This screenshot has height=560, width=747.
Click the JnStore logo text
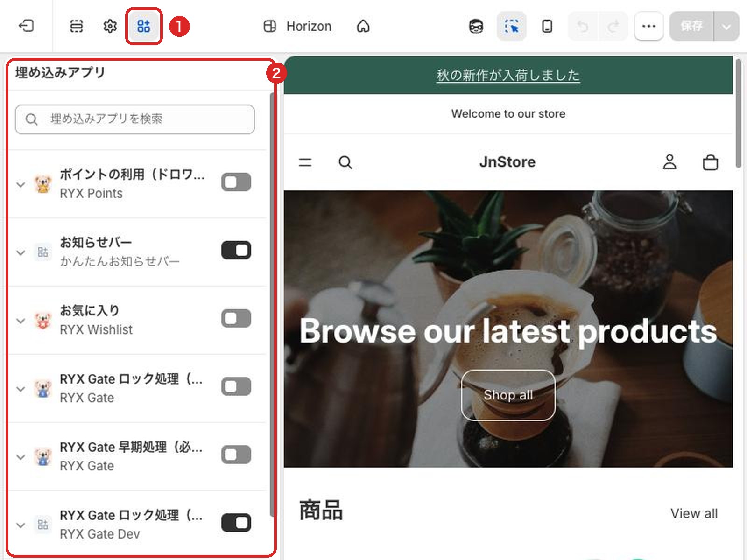click(x=507, y=162)
